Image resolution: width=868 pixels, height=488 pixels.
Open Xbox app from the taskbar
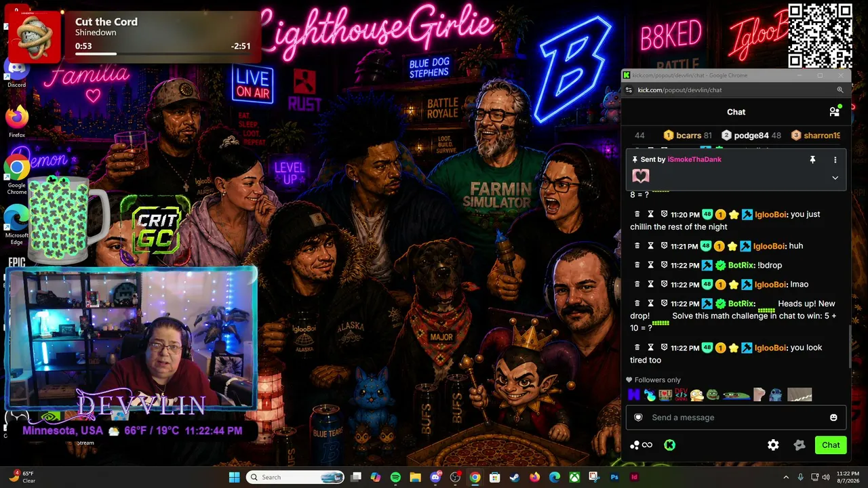pos(574,477)
